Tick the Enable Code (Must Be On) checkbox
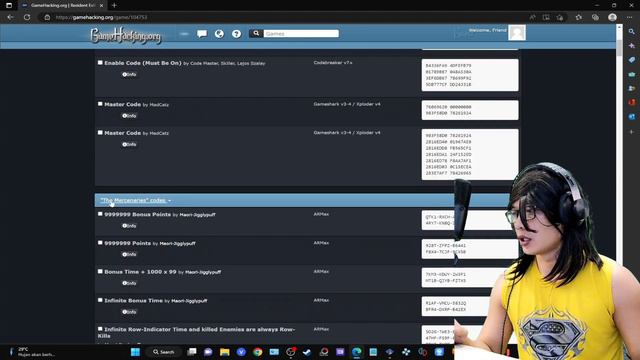This screenshot has width=640, height=360. [100, 63]
